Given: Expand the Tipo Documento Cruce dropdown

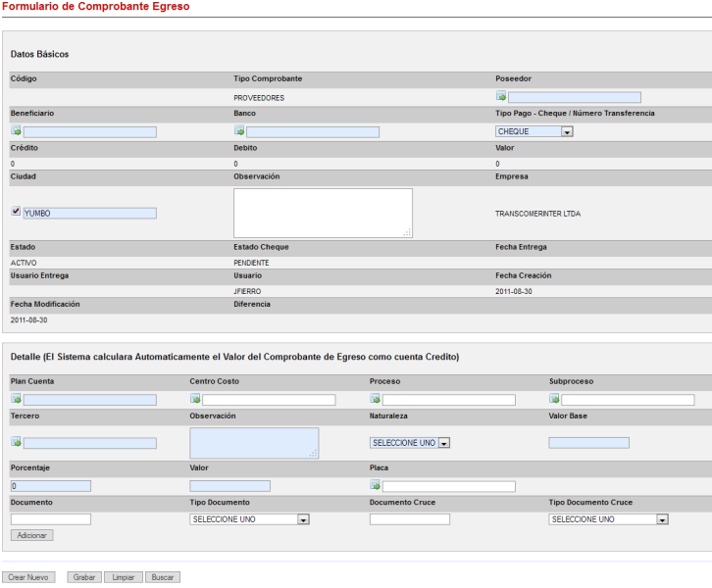Looking at the screenshot, I should tap(609, 519).
